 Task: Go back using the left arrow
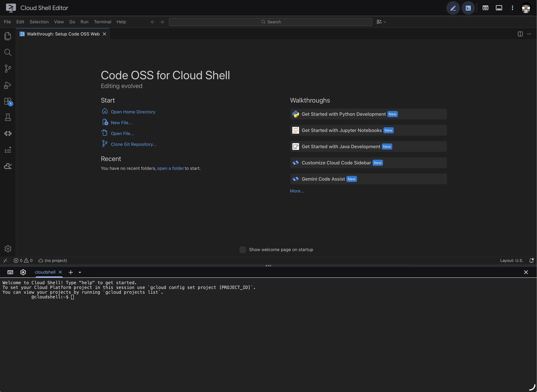(x=153, y=22)
